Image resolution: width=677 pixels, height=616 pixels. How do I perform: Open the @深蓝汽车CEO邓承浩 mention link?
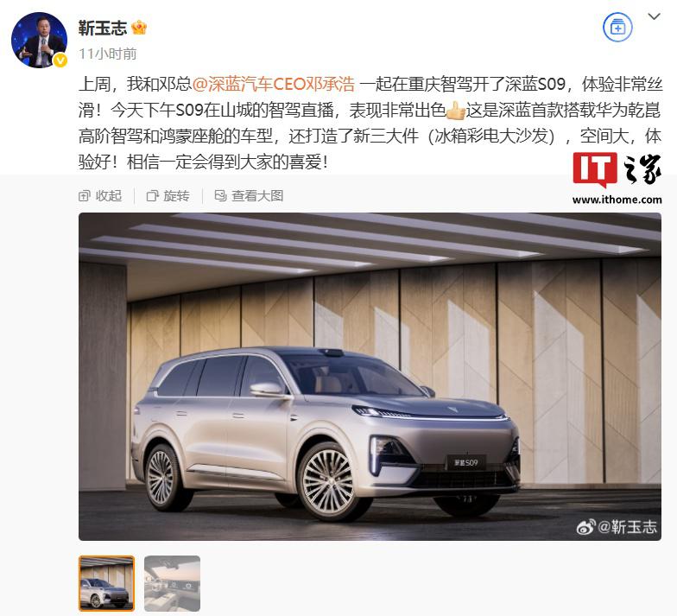[x=273, y=84]
